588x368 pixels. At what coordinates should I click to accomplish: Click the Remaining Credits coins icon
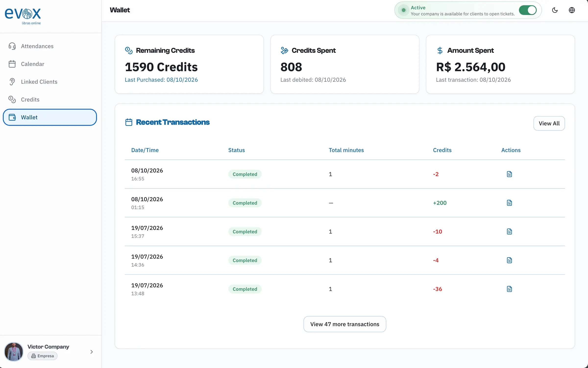[x=129, y=50]
